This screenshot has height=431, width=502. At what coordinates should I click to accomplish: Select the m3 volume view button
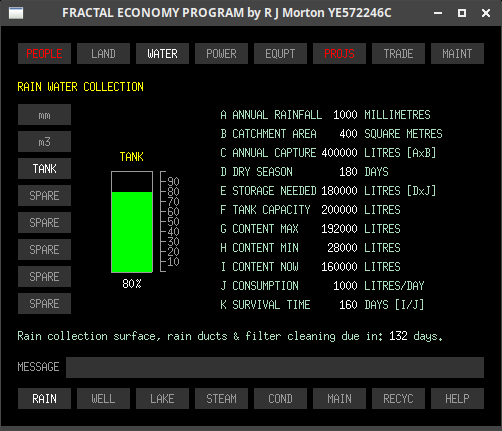click(44, 142)
